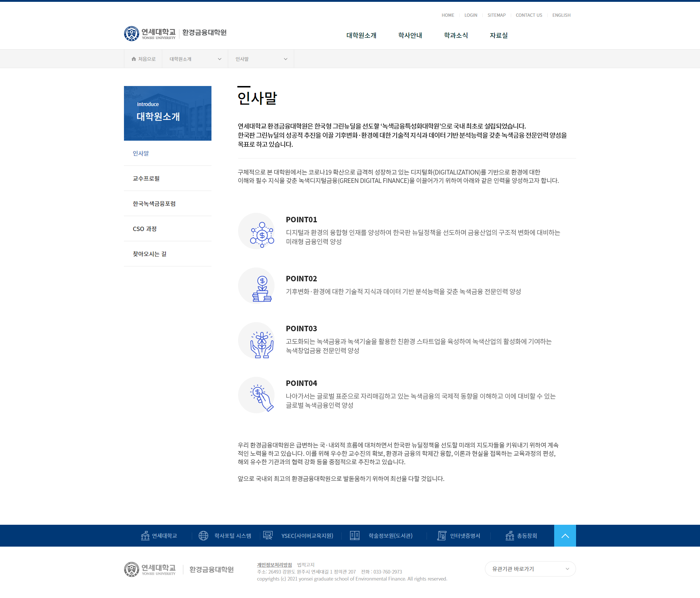700x598 pixels.
Task: Click the document icon for 인터넷증명서
Action: pyautogui.click(x=442, y=536)
